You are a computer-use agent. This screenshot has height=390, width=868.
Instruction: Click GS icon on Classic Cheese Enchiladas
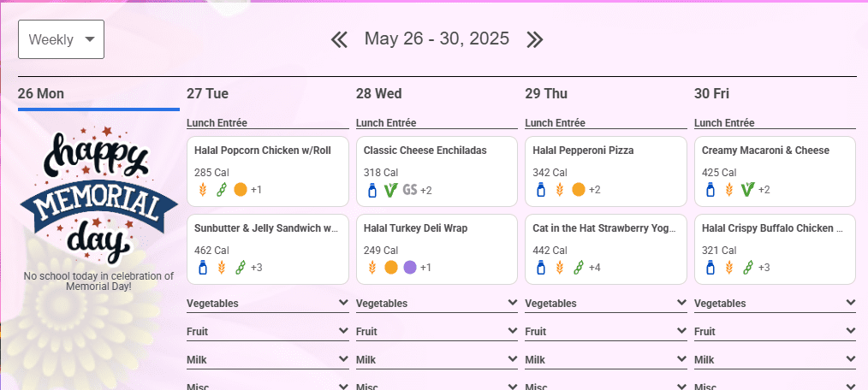pos(410,190)
